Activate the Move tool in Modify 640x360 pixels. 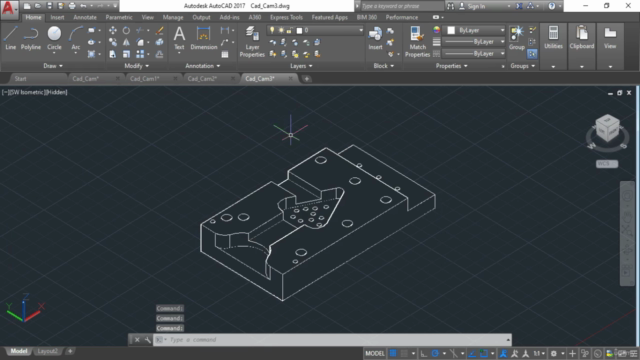113,30
